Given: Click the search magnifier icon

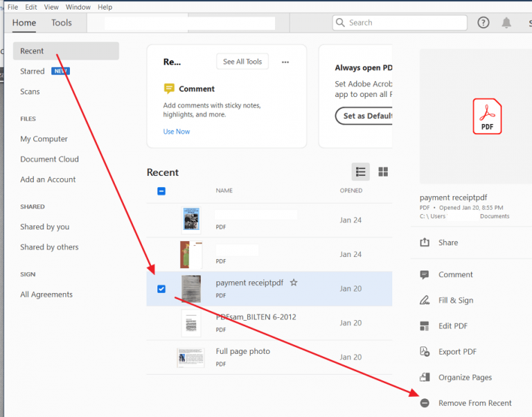Looking at the screenshot, I should pyautogui.click(x=340, y=22).
